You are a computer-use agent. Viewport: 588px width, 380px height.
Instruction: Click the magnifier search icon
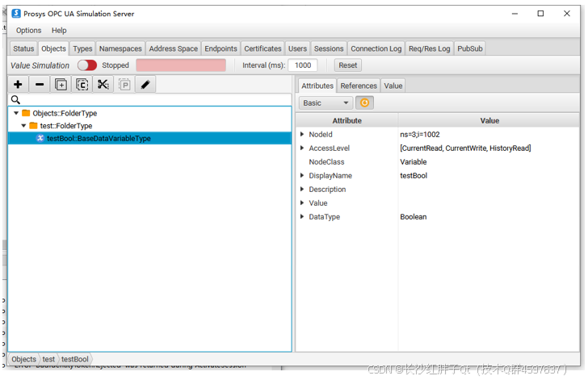tap(15, 100)
